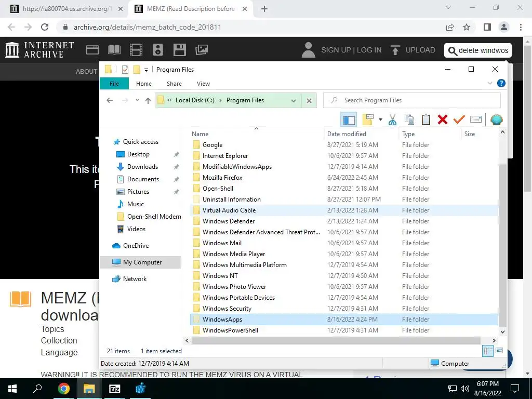Click the blue Help question mark icon

pyautogui.click(x=501, y=84)
